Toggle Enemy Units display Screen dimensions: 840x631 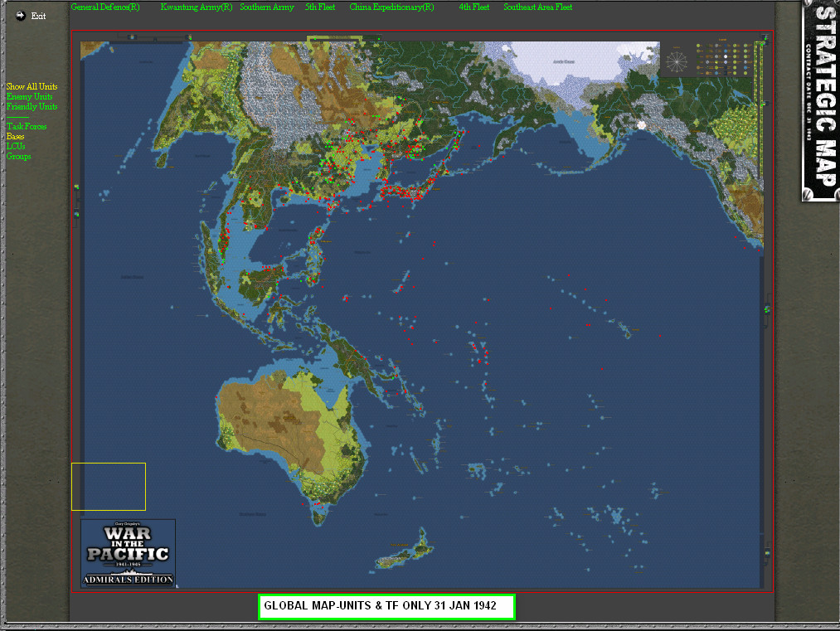[x=30, y=96]
